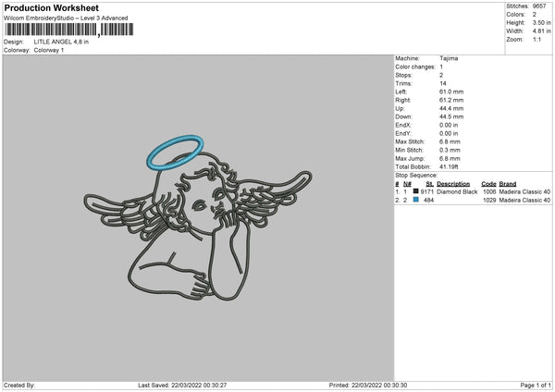Click the Trims value 14

coord(443,83)
